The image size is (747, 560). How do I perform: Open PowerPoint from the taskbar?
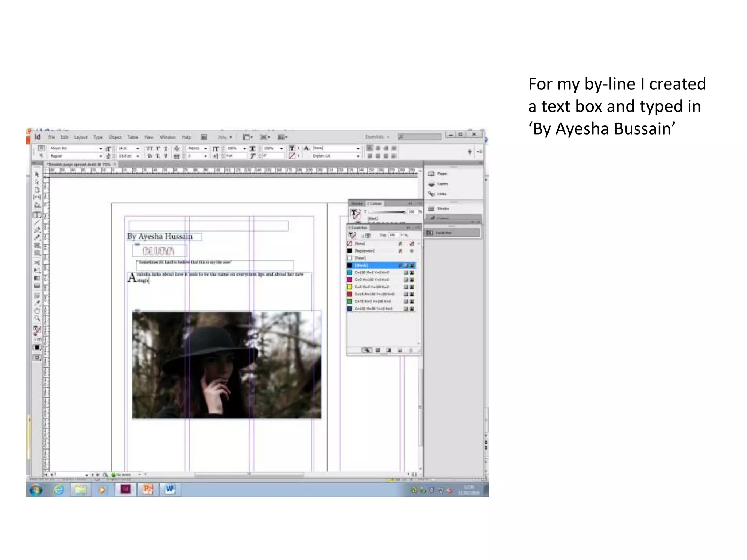[148, 489]
